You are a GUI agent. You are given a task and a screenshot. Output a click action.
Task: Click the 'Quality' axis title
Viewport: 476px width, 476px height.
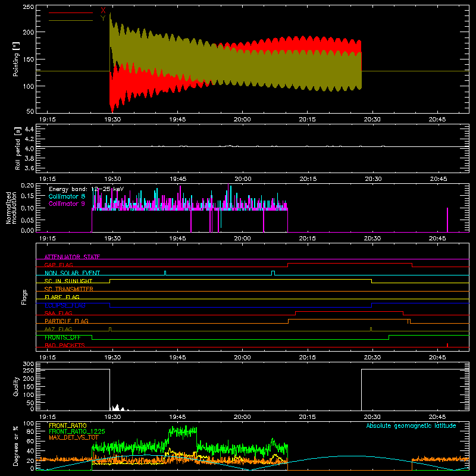tap(16, 386)
